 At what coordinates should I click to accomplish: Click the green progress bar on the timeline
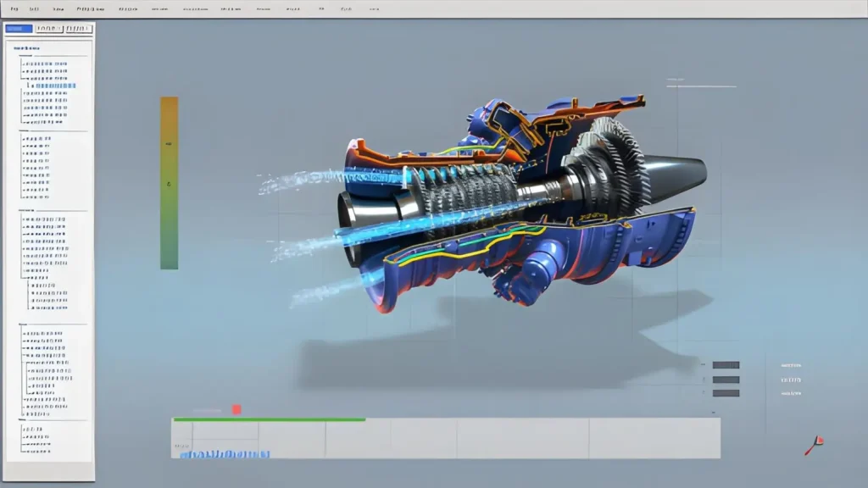(269, 419)
